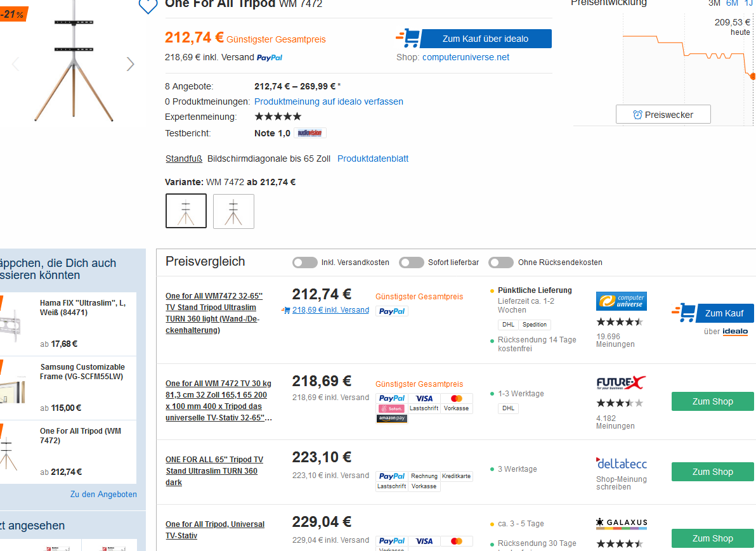Switch price history to 3M
Screen dimensions: 756x551
[714, 3]
